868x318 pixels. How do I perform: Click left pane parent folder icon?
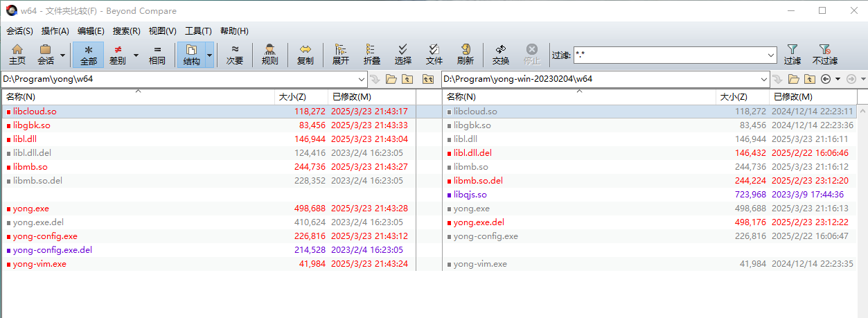pos(408,79)
